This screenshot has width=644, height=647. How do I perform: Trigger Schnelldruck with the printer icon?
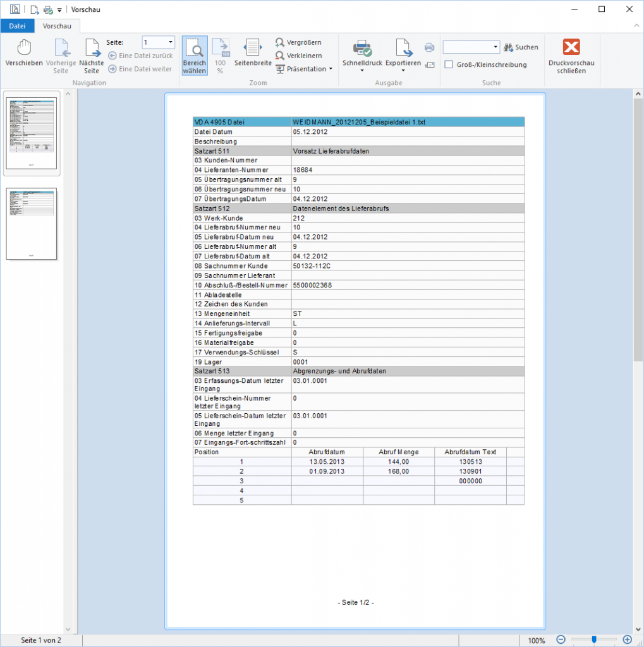(x=361, y=51)
